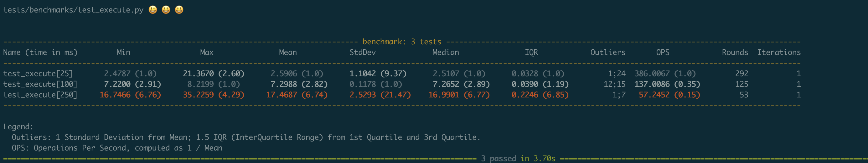Click Mean value 2.5906 (1.0)
The height and width of the screenshot is (163, 868).
pyautogui.click(x=297, y=74)
